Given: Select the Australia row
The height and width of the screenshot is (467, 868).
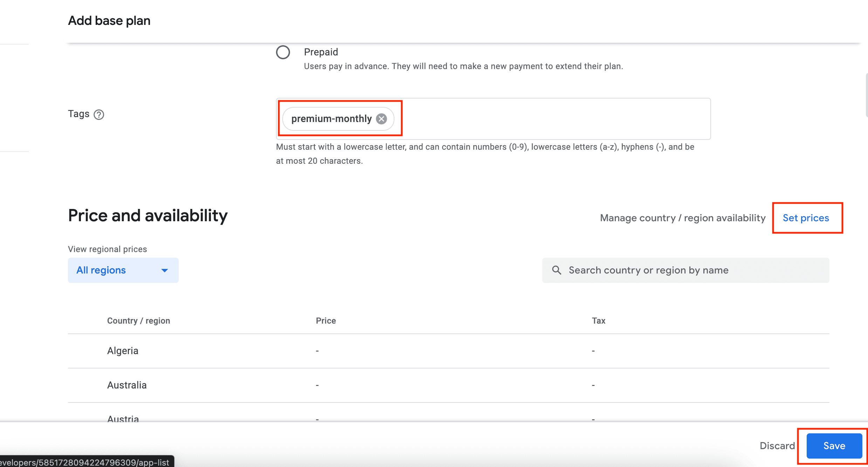Looking at the screenshot, I should pyautogui.click(x=127, y=385).
